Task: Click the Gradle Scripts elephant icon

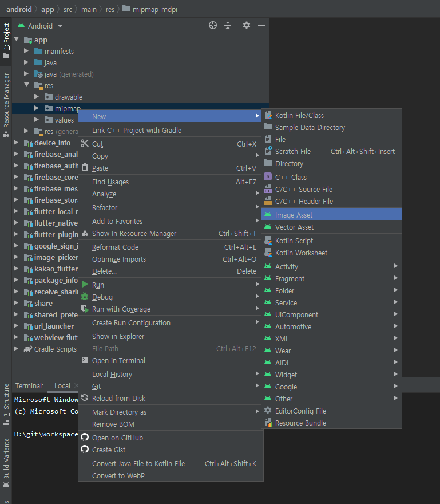Action: [28, 349]
